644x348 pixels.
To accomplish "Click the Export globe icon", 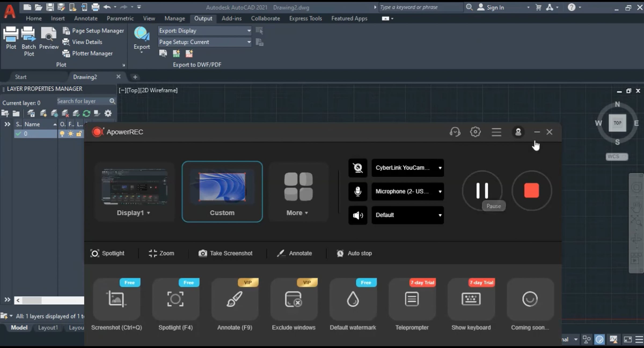I will click(141, 34).
